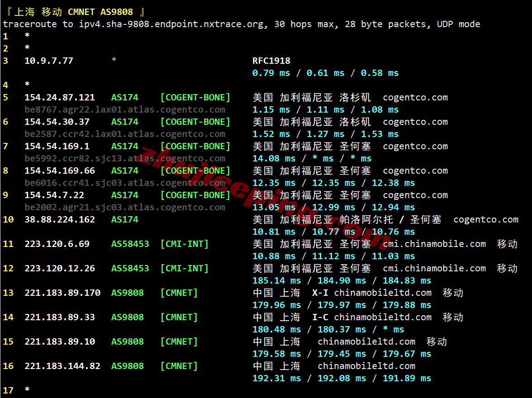
Task: Click cogentco.com on the 154.54.30.37 row
Action: pos(415,122)
